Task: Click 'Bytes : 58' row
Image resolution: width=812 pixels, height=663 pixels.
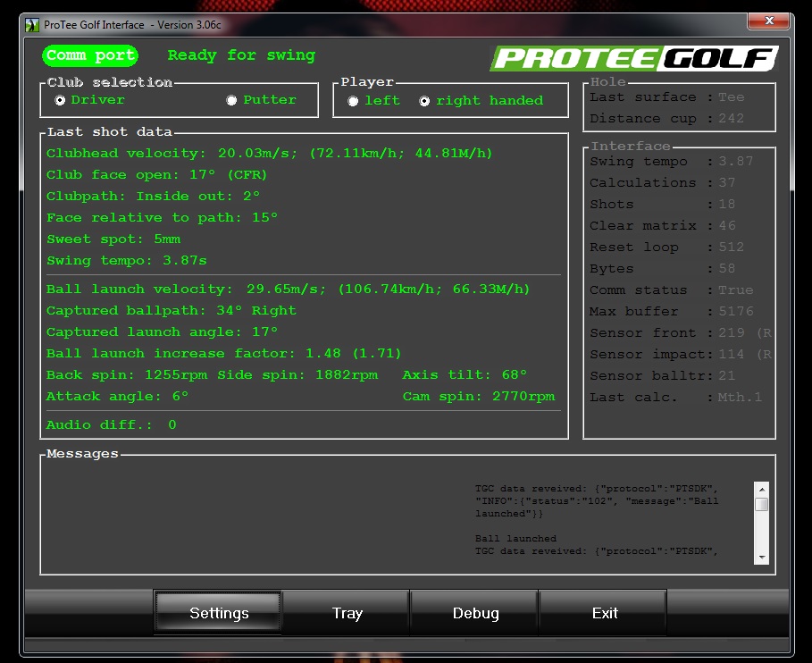Action: pos(662,269)
